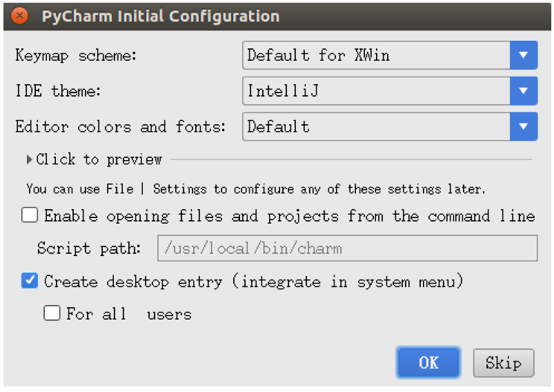This screenshot has height=392, width=554.
Task: Uncheck Create desktop entry checkbox
Action: point(30,281)
